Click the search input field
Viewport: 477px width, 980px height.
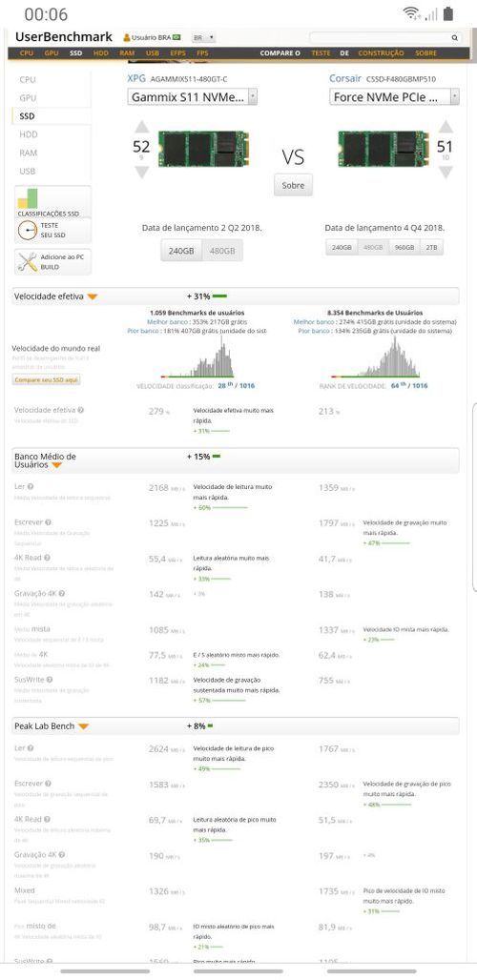pos(380,37)
